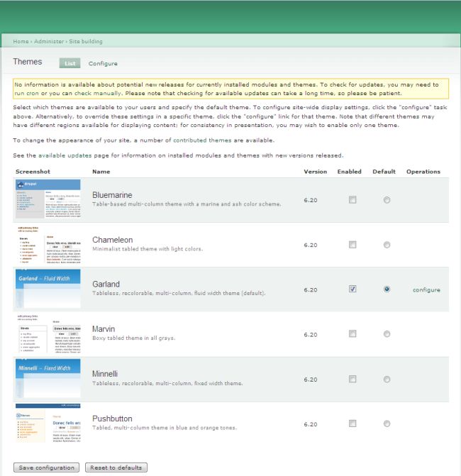The height and width of the screenshot is (476, 461).
Task: Uncheck the Garland enabled checkbox
Action: [x=352, y=289]
